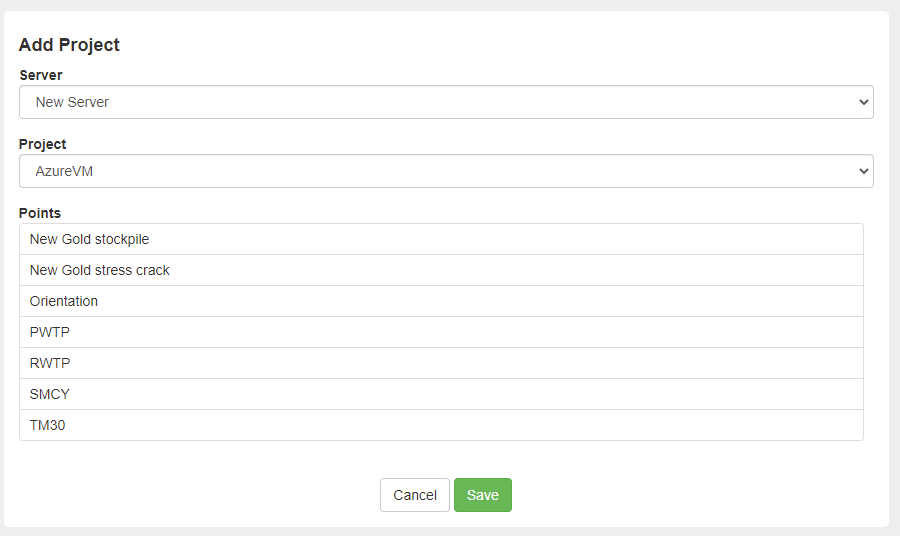900x536 pixels.
Task: Click the Add Project heading
Action: point(69,45)
